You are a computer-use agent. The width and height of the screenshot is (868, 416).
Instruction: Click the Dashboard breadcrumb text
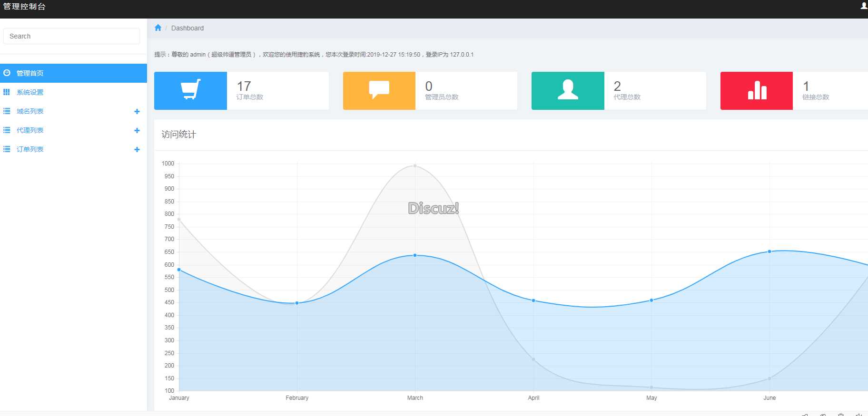pyautogui.click(x=187, y=28)
